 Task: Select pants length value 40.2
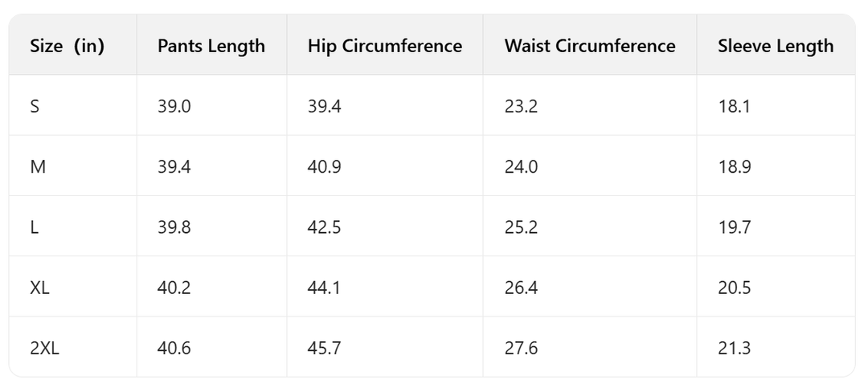[x=174, y=288]
